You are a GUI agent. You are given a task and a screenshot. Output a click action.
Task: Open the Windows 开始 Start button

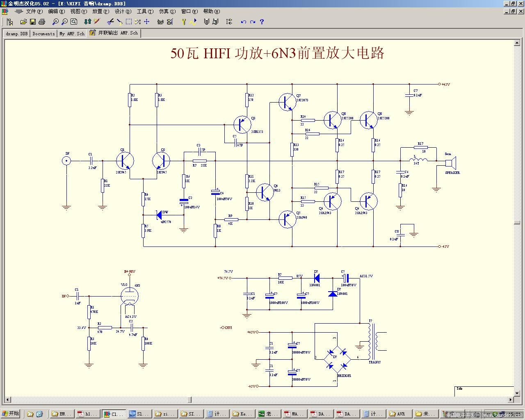click(x=11, y=413)
